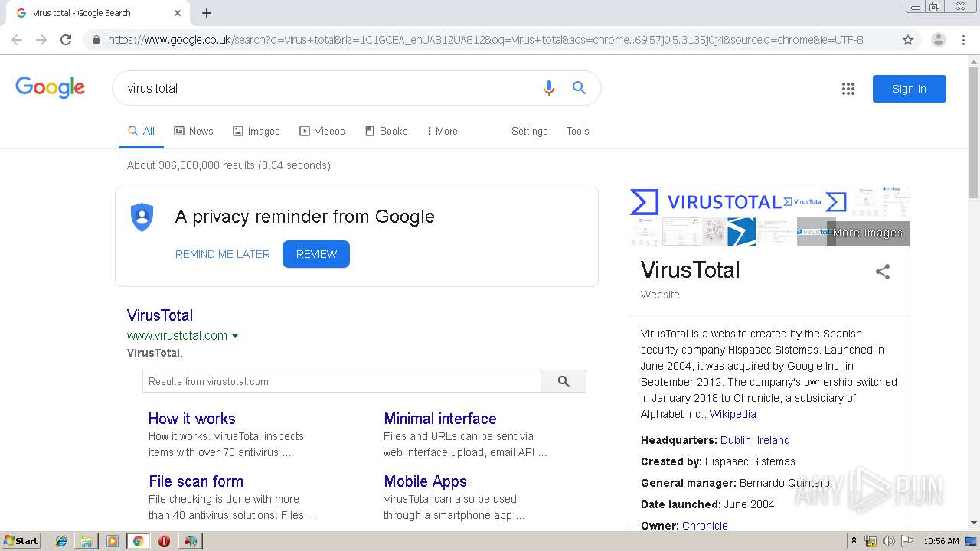Click the share icon in VirusTotal panel

pos(883,272)
